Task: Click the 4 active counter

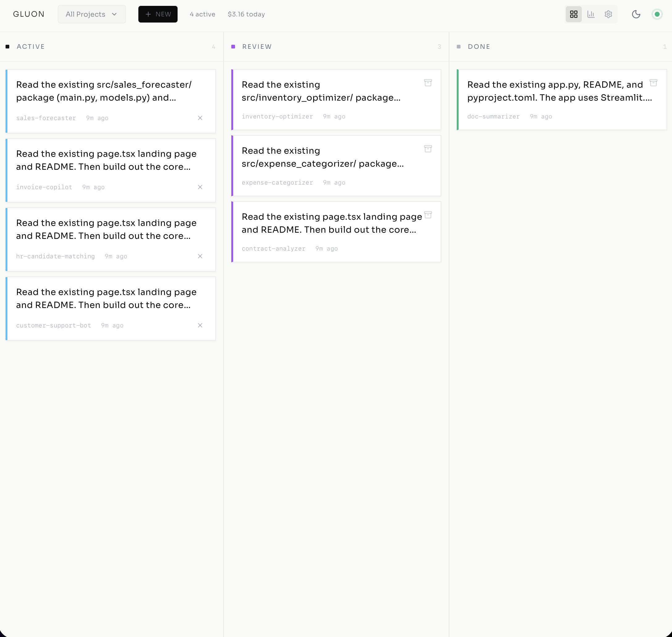Action: click(x=202, y=14)
